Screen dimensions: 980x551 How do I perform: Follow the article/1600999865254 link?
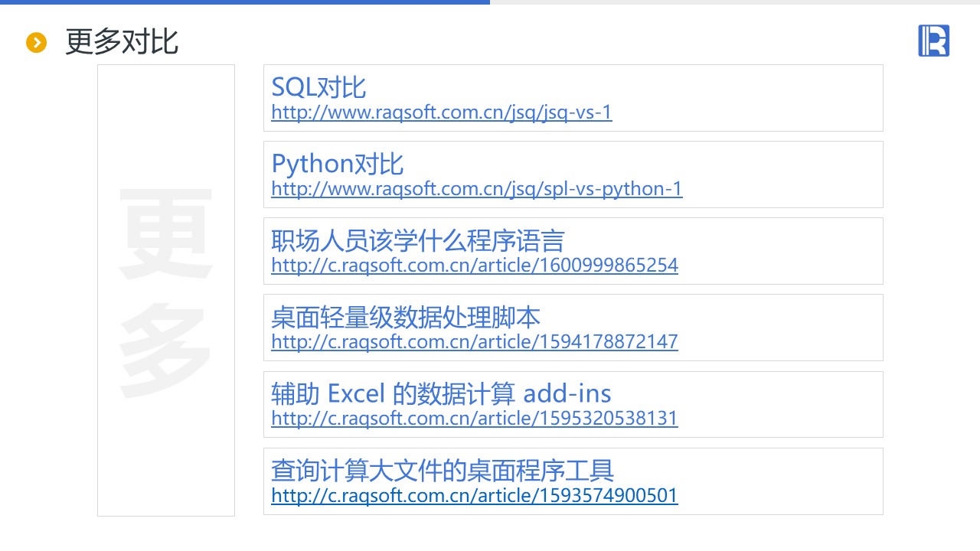[474, 266]
